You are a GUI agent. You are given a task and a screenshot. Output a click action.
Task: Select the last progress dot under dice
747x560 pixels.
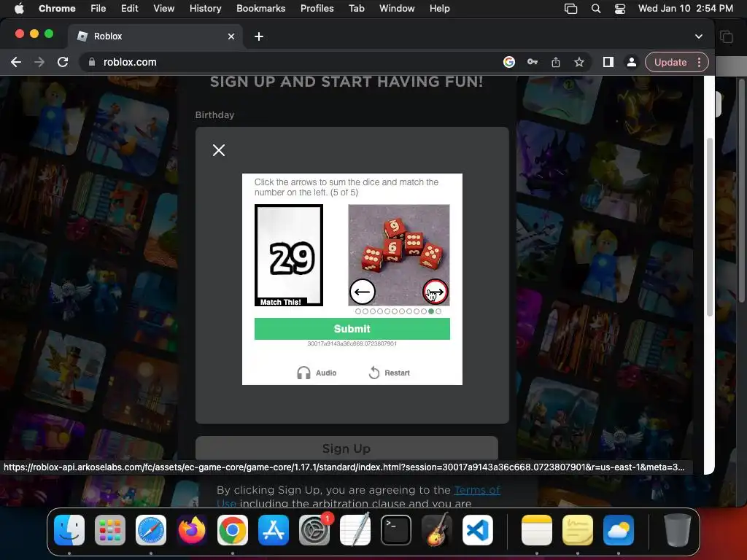point(438,311)
